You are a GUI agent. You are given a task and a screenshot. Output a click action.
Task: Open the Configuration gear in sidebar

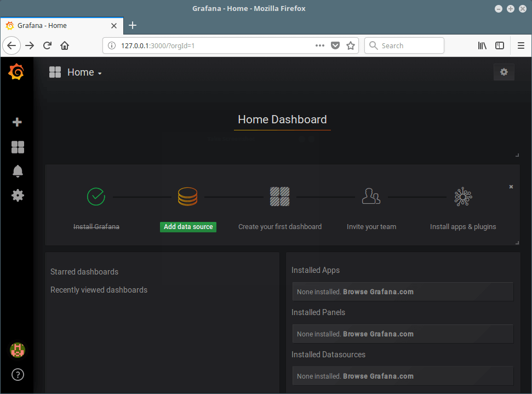[x=18, y=195]
